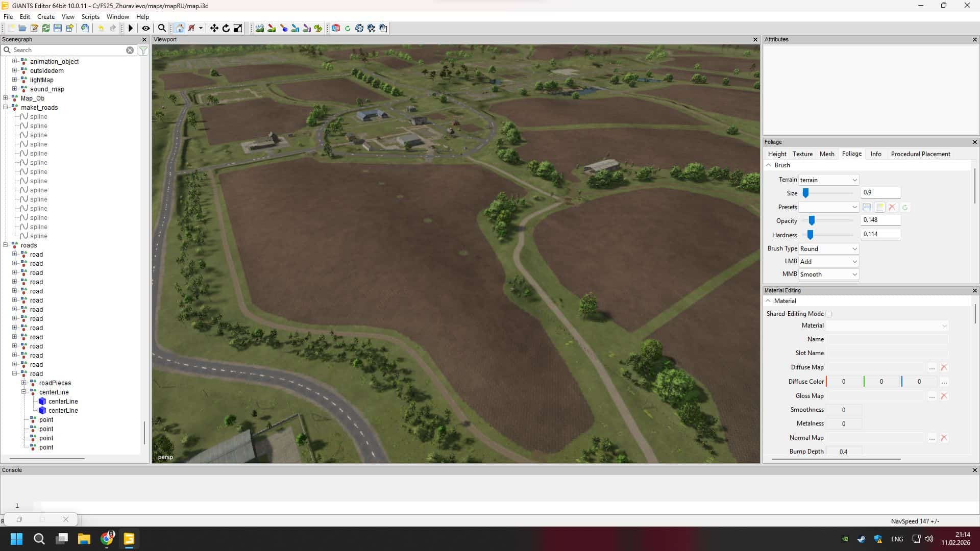Switch to the Texture tab

click(x=802, y=154)
